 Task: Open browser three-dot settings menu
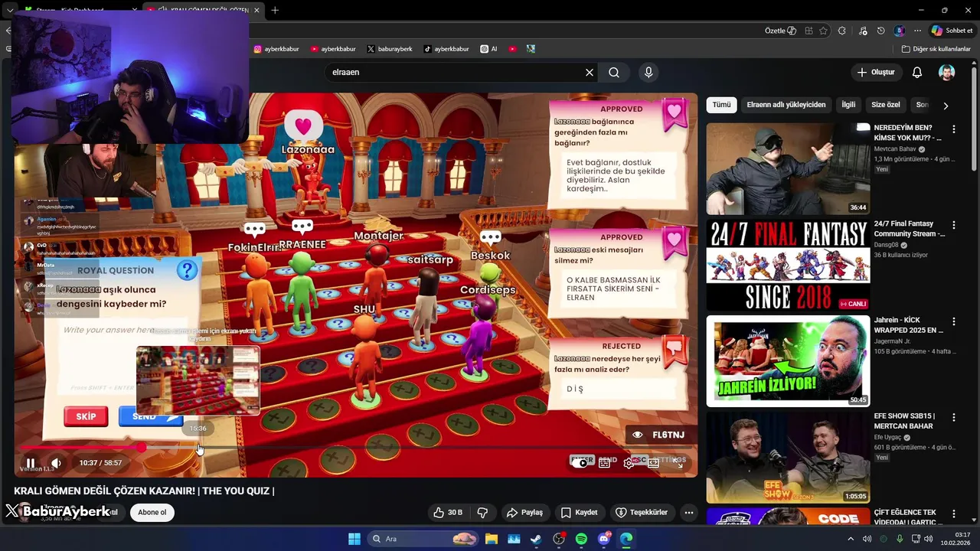(x=917, y=31)
